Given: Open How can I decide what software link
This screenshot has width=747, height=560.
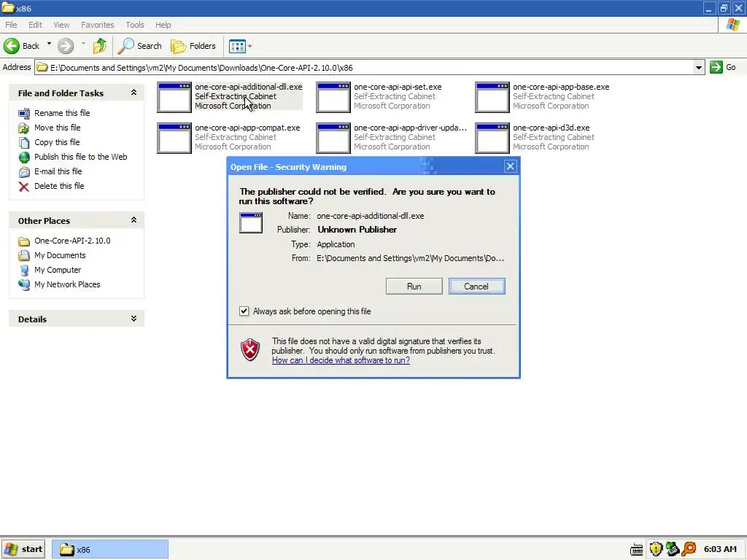Looking at the screenshot, I should pos(341,360).
